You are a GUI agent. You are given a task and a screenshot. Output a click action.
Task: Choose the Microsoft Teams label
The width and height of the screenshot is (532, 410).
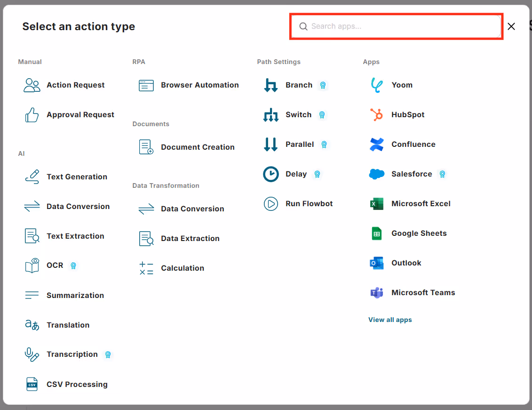pos(423,293)
